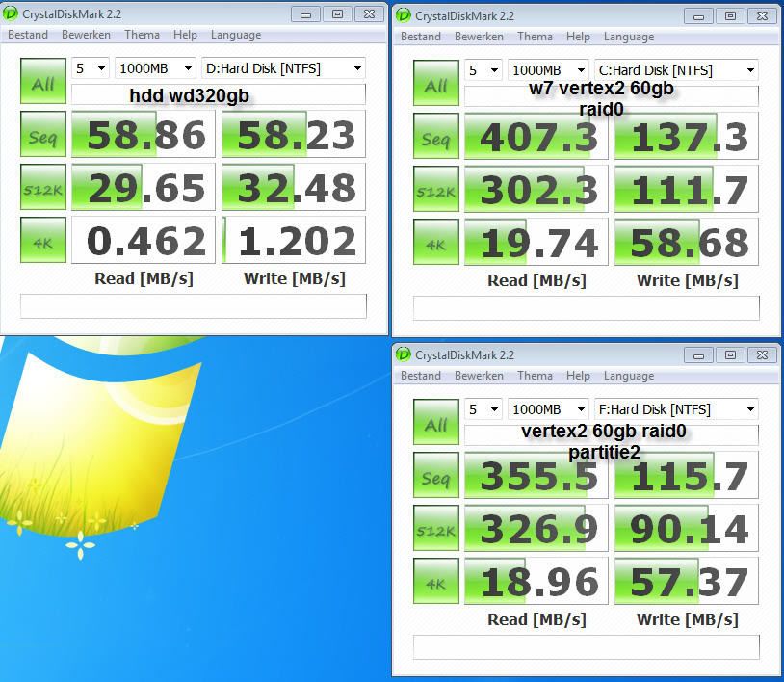The width and height of the screenshot is (784, 682).
Task: Start 512K test in D: drive window
Action: (43, 187)
